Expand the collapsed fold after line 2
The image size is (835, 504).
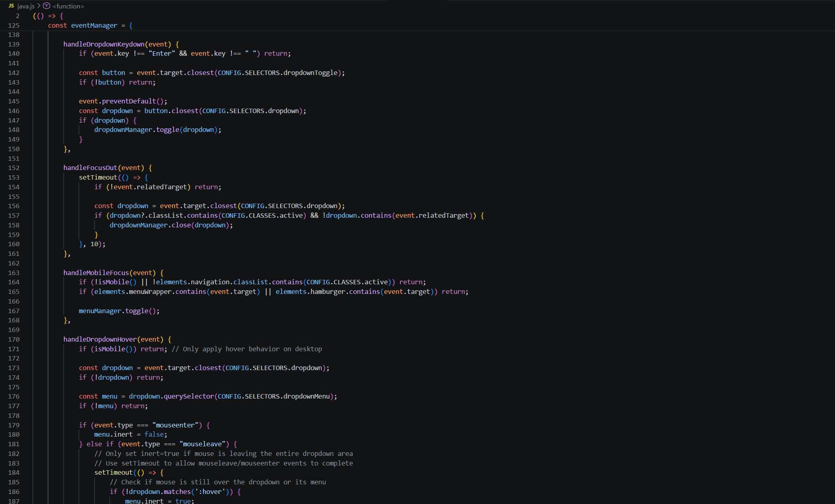coord(25,16)
